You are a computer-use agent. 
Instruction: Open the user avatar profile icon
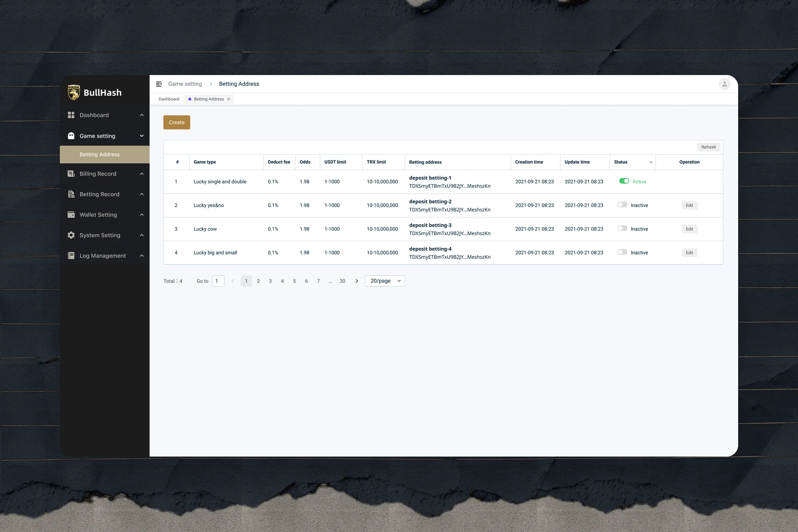click(x=725, y=84)
